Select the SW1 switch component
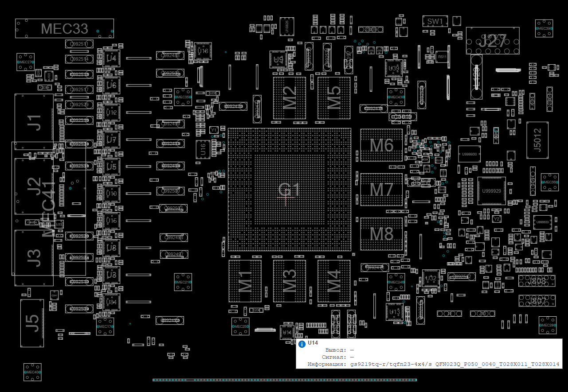 pos(435,21)
